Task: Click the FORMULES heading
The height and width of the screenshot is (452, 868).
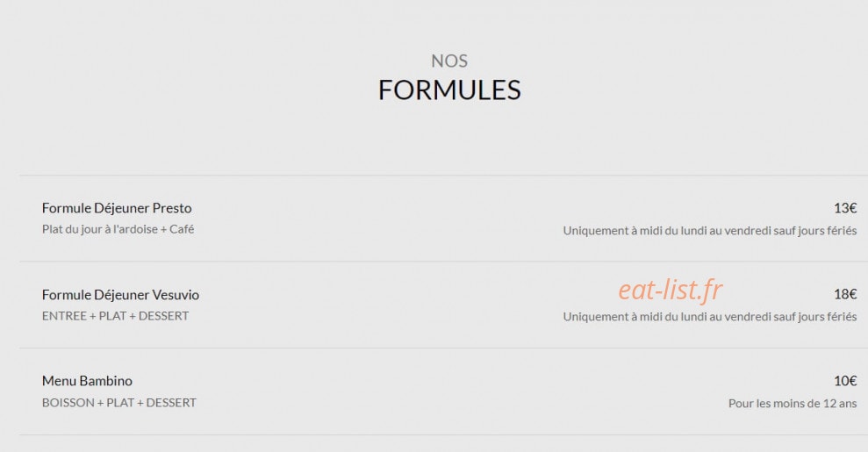Action: tap(449, 90)
